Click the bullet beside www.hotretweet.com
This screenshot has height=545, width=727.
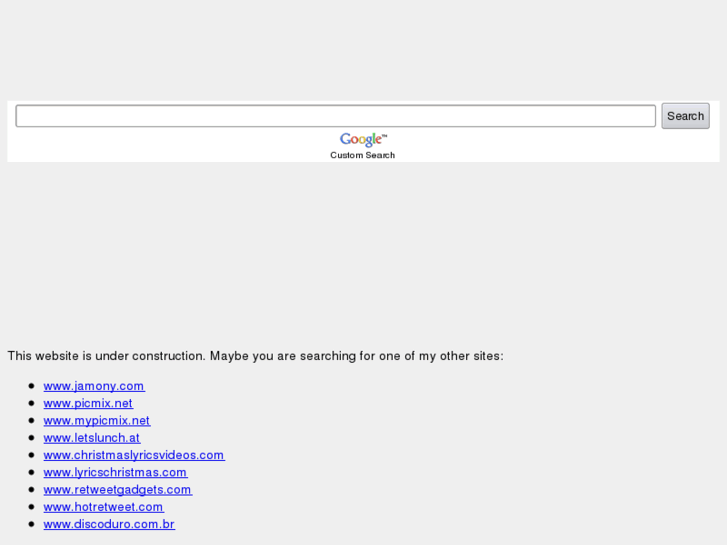pos(31,507)
